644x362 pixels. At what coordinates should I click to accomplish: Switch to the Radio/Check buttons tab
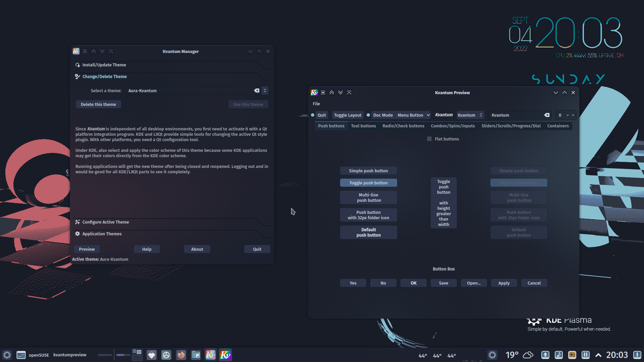(x=404, y=126)
